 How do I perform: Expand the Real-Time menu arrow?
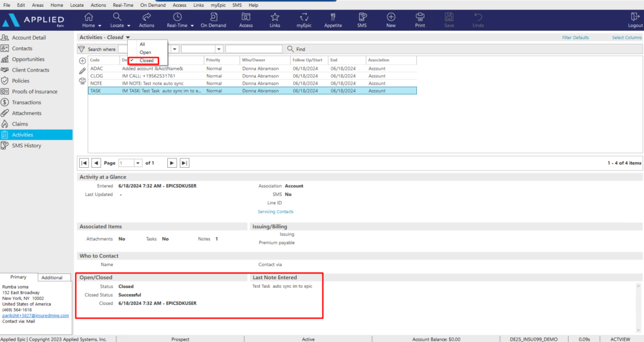point(192,25)
